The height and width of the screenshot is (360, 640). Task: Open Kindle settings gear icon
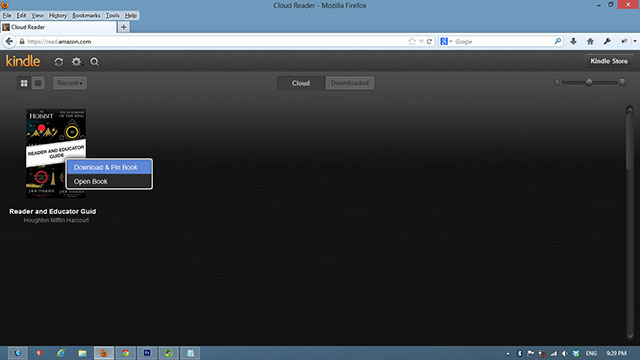click(76, 62)
